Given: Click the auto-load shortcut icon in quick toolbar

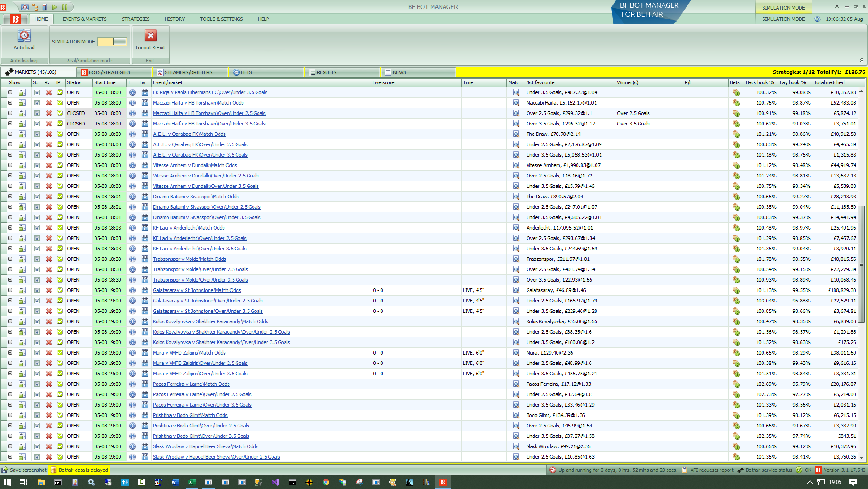Looking at the screenshot, I should [x=25, y=7].
